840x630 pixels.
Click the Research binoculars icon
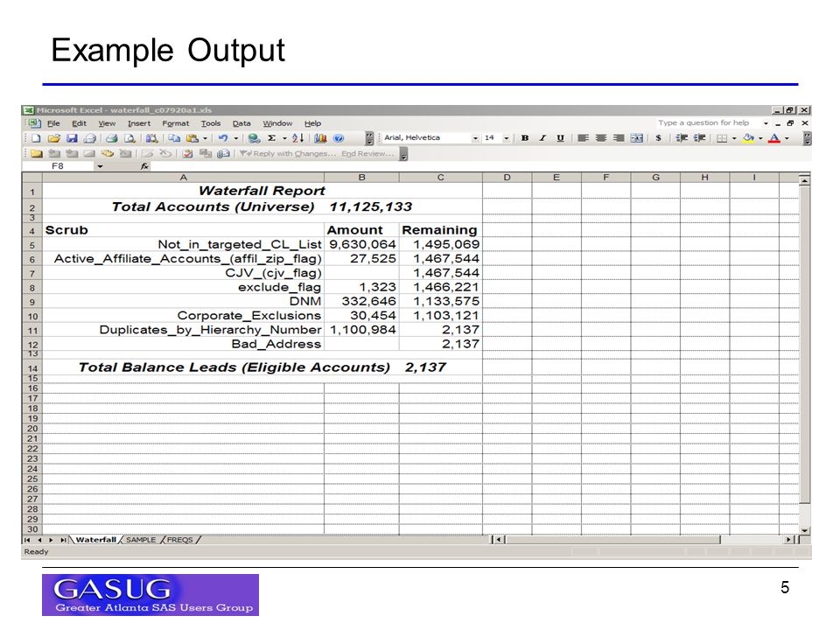pos(152,138)
